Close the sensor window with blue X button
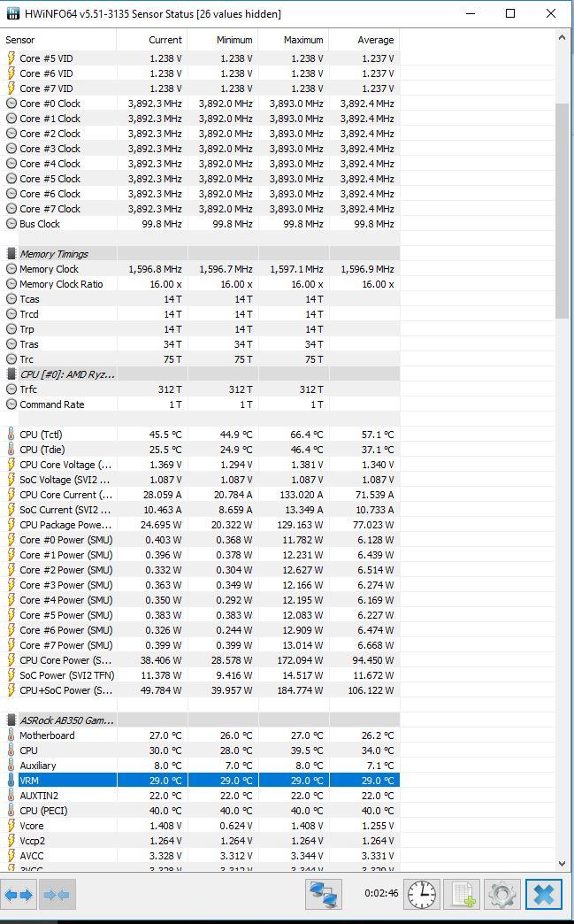Viewport: 574px width, 924px height. coord(543,895)
